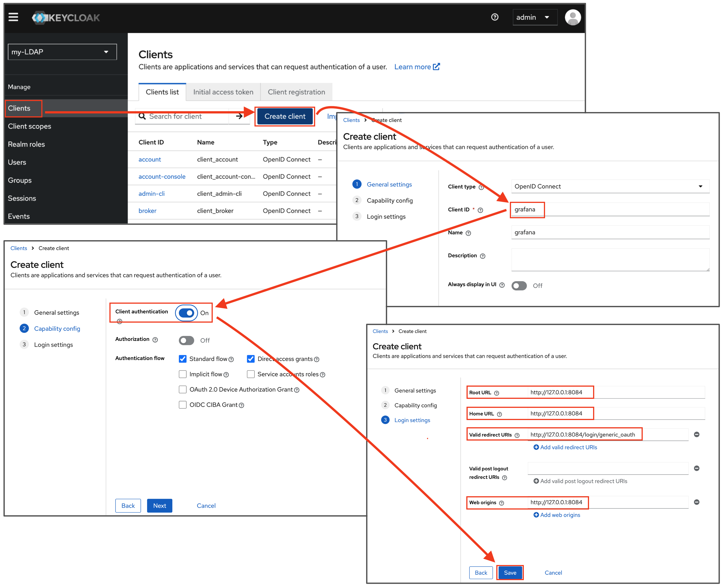Click the help icon beside Client type

pos(481,187)
